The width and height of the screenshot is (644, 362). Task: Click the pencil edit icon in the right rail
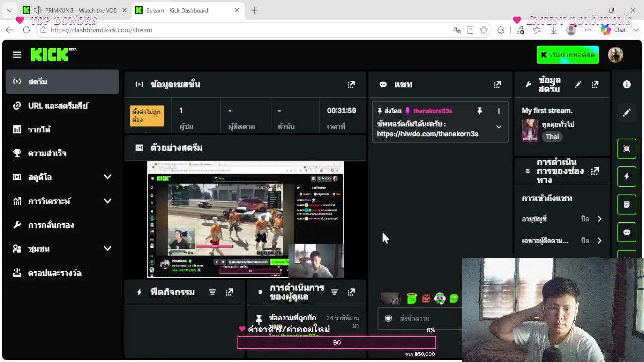coord(627,113)
